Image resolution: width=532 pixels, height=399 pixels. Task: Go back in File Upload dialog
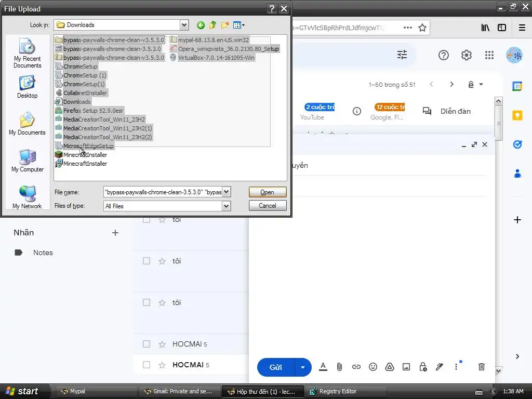(201, 25)
